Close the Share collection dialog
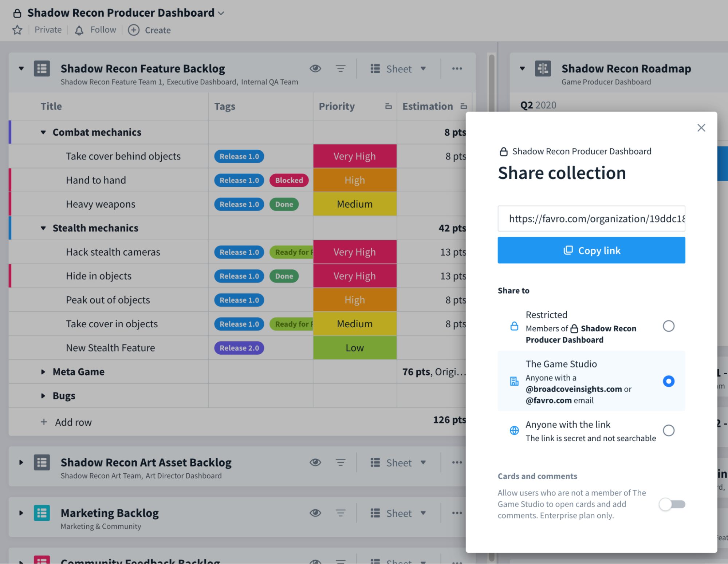Screen dimensions: 728x564 (701, 128)
